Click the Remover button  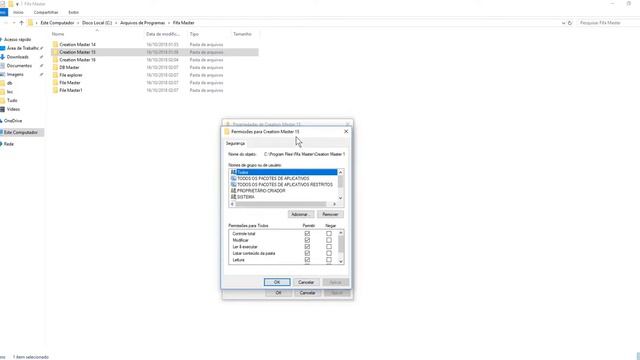tap(330, 214)
